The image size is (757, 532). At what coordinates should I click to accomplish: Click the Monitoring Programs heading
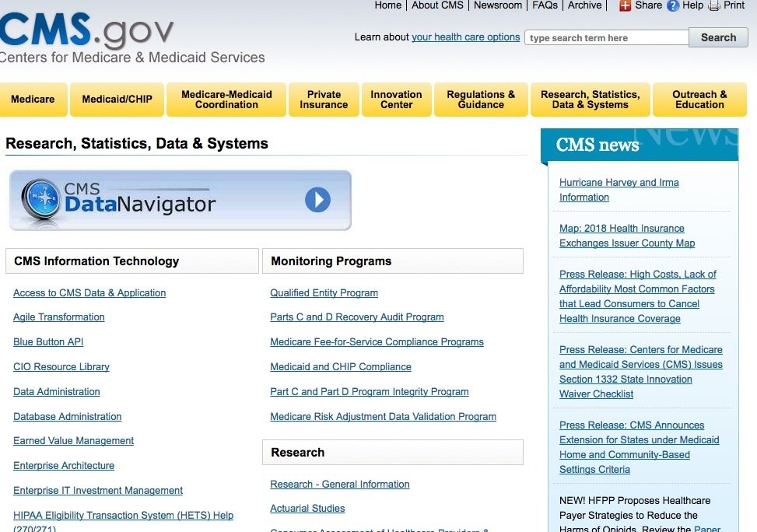(x=392, y=261)
